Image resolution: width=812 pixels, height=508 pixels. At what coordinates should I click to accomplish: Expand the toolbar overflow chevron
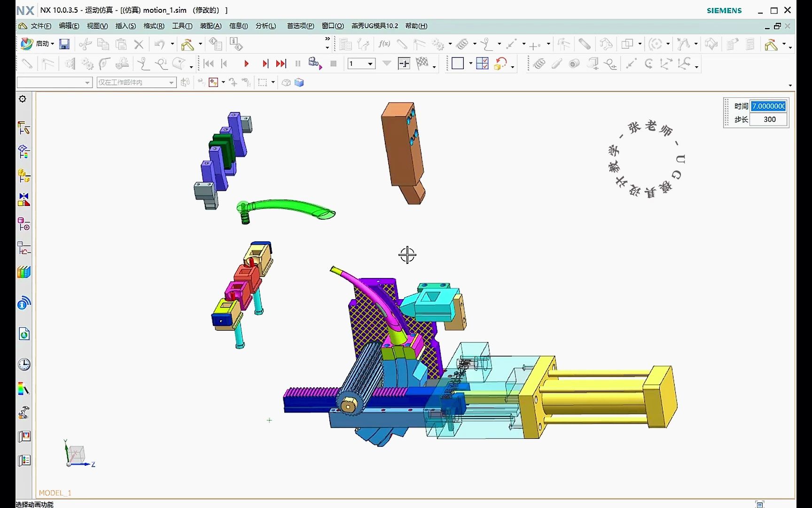pyautogui.click(x=328, y=39)
